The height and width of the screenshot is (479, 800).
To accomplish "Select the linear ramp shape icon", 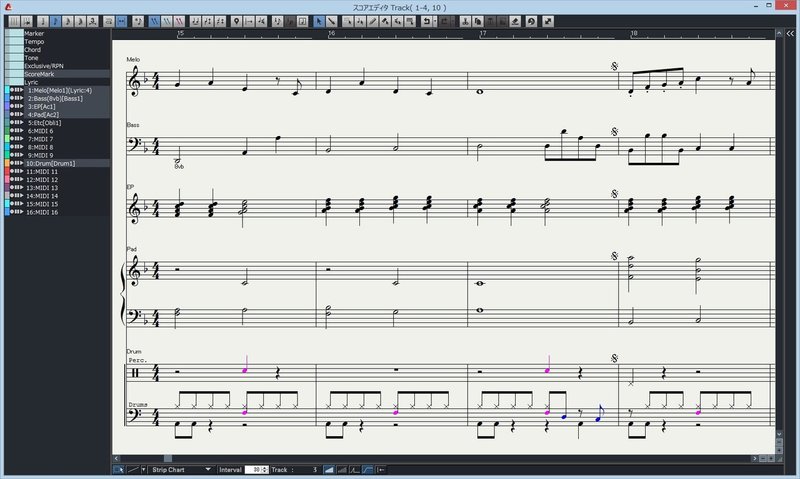I will 329,470.
